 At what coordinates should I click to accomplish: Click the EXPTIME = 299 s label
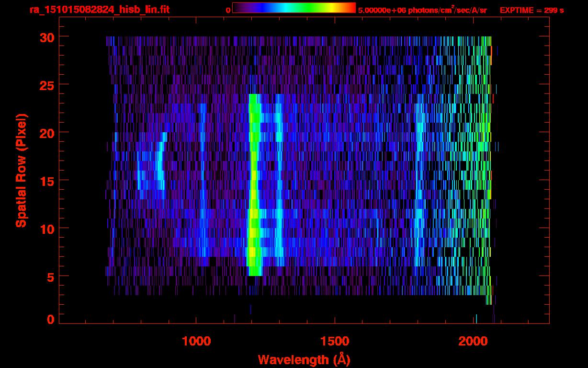531,10
